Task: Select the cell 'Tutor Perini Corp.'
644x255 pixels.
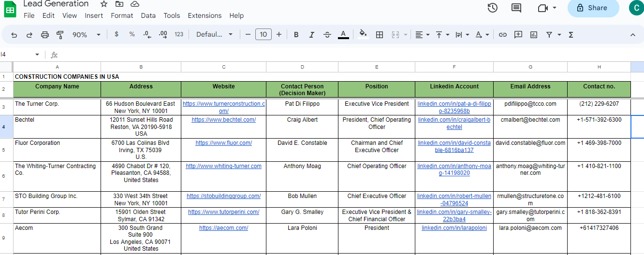Action: point(57,215)
